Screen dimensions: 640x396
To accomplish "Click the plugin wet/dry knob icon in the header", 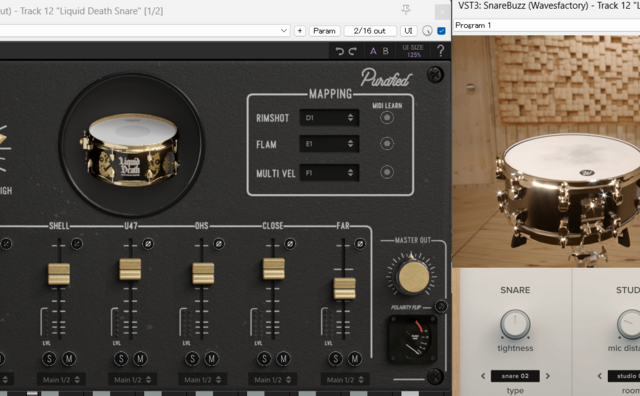I will 427,31.
